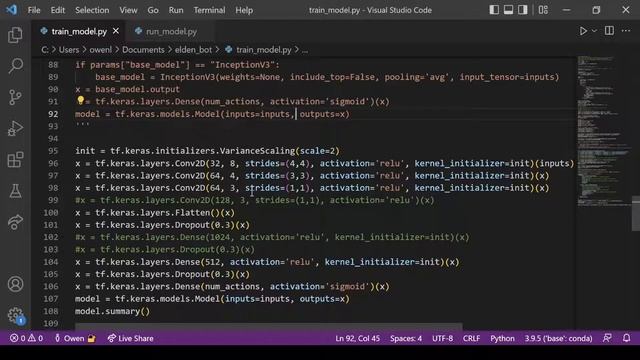The image size is (640, 360).
Task: Open errors and warnings status indicator
Action: click(x=26, y=338)
